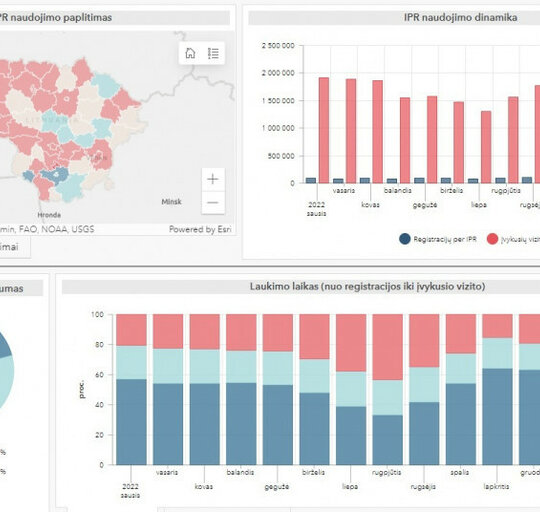Click the lapkritis stacked bar in waiting time chart

click(x=497, y=389)
